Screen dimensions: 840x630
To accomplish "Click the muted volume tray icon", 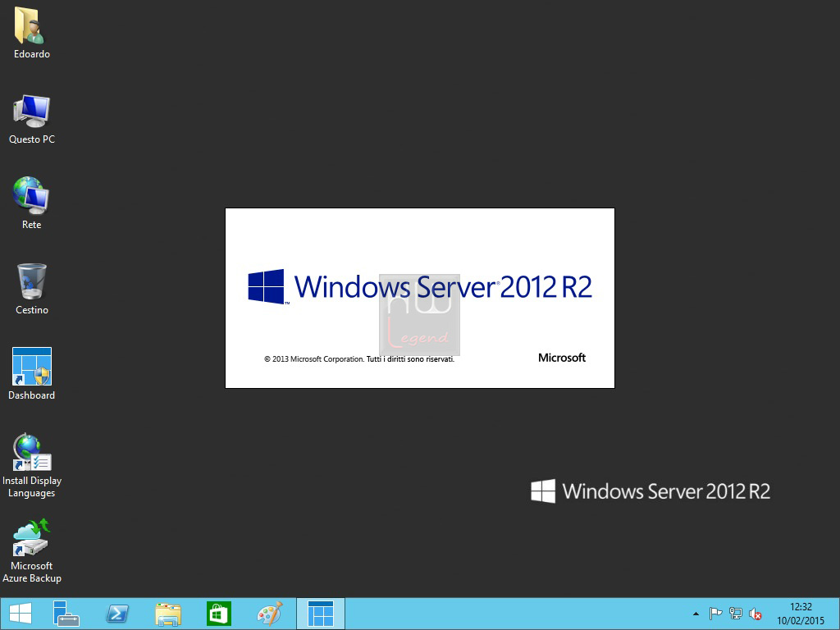I will click(756, 614).
